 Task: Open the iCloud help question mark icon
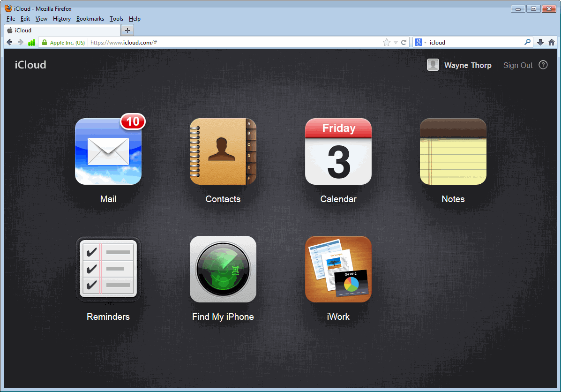coord(543,65)
